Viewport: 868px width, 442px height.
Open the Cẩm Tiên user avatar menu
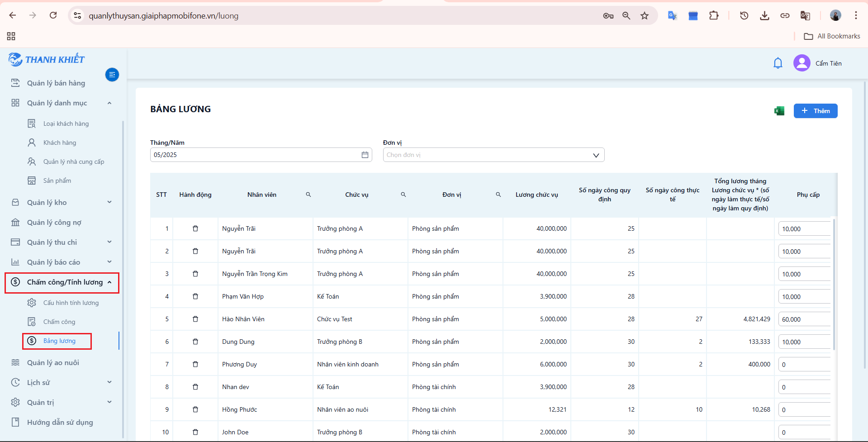point(802,63)
